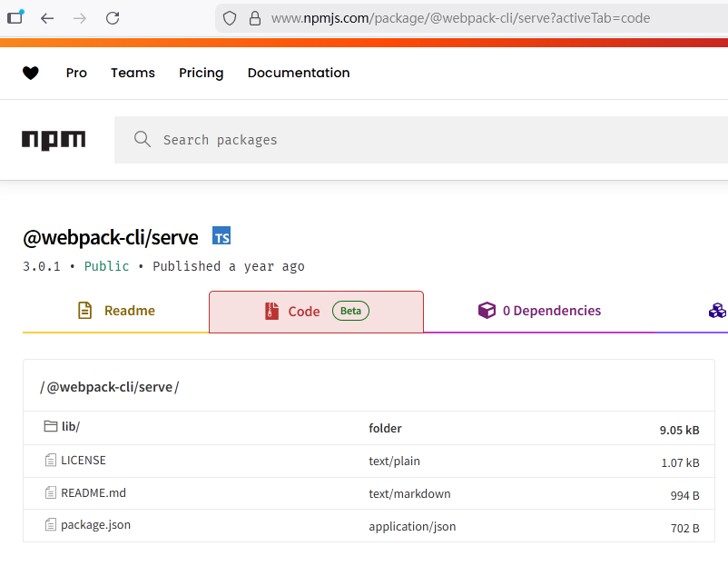728x566 pixels.
Task: Click the magnifying glass search icon
Action: [x=143, y=139]
